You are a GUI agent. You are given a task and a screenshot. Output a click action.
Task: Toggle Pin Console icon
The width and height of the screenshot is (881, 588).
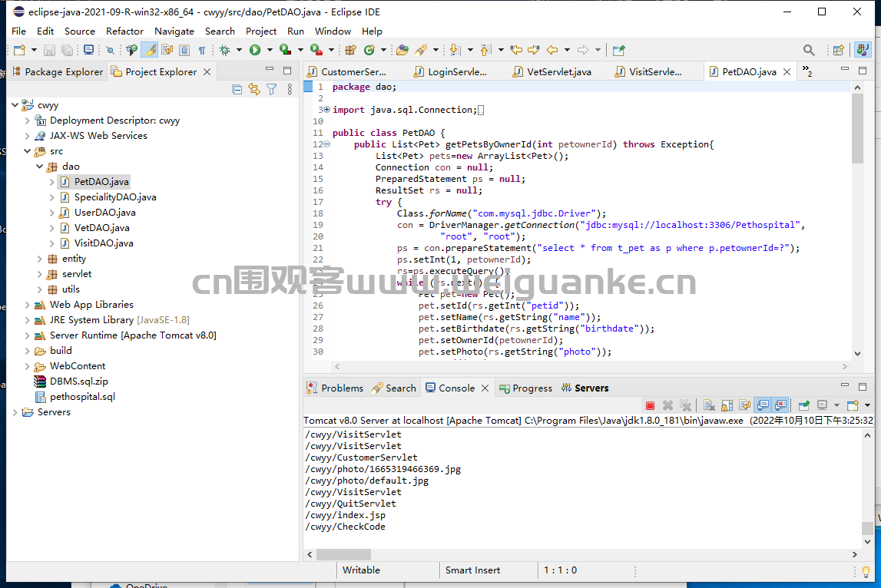(804, 405)
